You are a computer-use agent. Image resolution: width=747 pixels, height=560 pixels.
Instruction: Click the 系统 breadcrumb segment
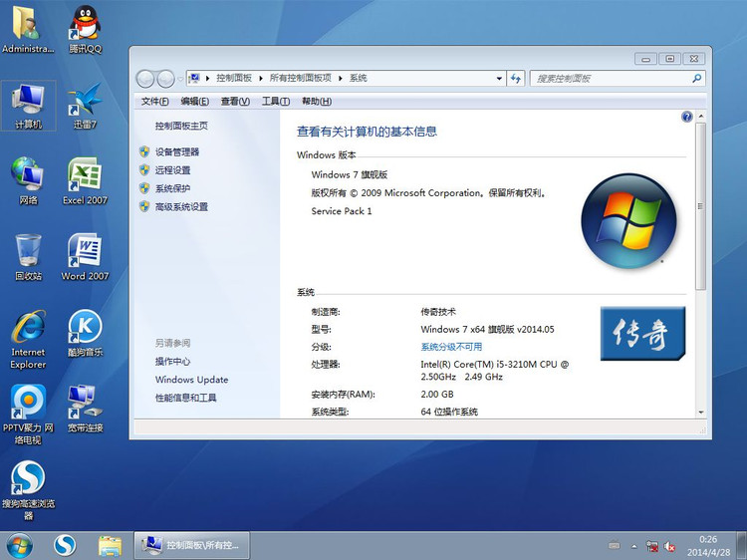[359, 78]
